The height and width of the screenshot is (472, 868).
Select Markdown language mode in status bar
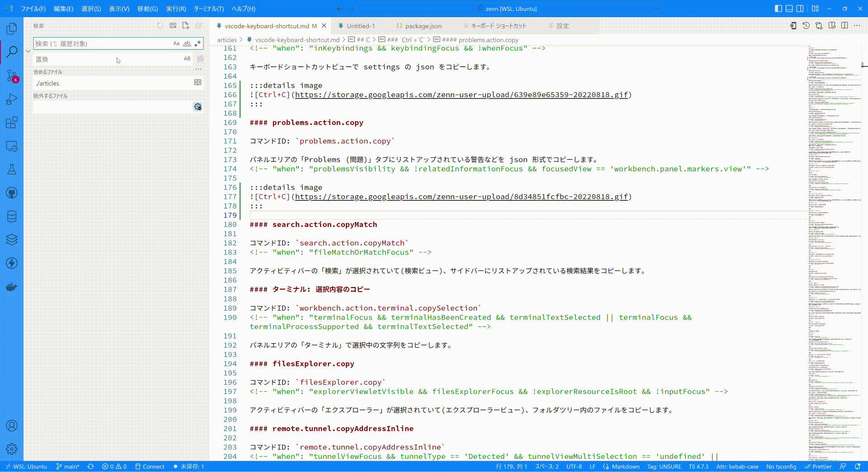[626, 467]
